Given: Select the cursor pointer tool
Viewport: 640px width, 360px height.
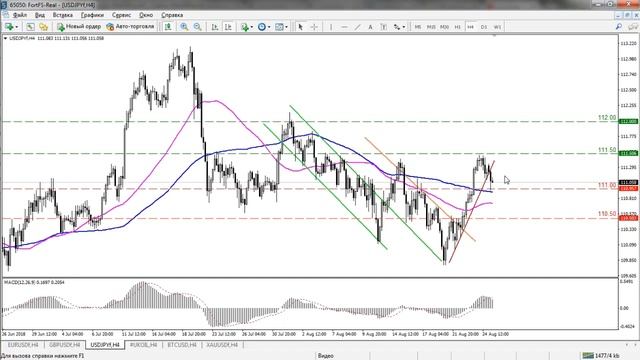Looking at the screenshot, I should tap(300, 27).
